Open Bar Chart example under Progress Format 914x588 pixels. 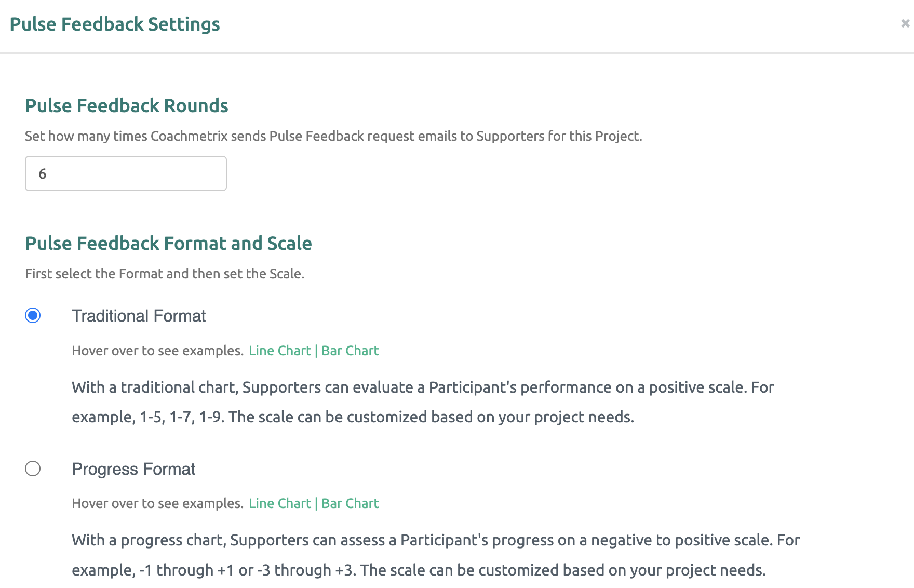(x=350, y=503)
